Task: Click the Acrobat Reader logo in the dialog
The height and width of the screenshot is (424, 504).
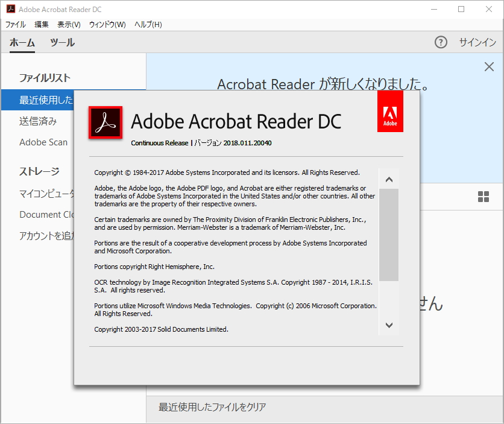Action: point(105,122)
